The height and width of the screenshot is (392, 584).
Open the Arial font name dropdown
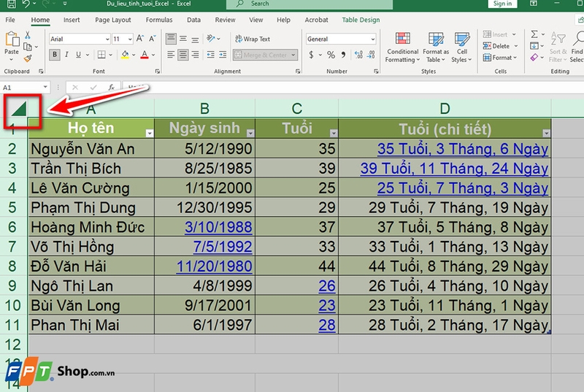[x=107, y=39]
